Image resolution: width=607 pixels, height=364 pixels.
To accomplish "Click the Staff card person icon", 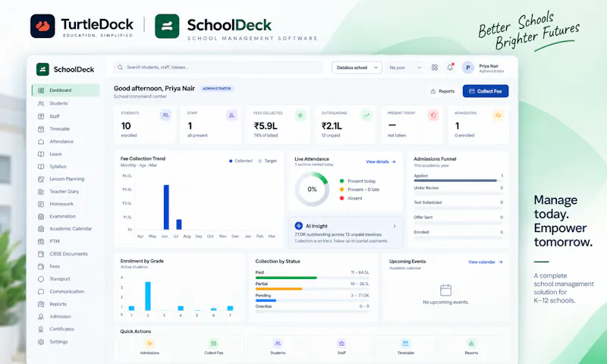I will coord(231,115).
